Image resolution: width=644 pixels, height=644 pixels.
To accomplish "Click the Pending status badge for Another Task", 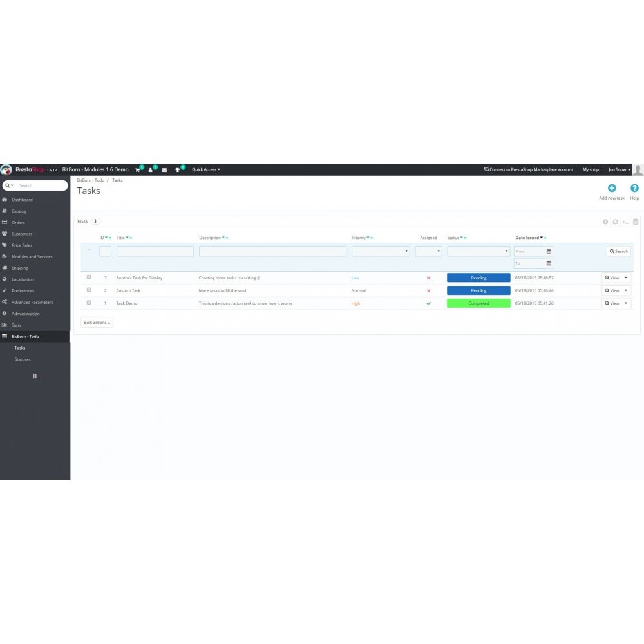I will click(x=478, y=278).
